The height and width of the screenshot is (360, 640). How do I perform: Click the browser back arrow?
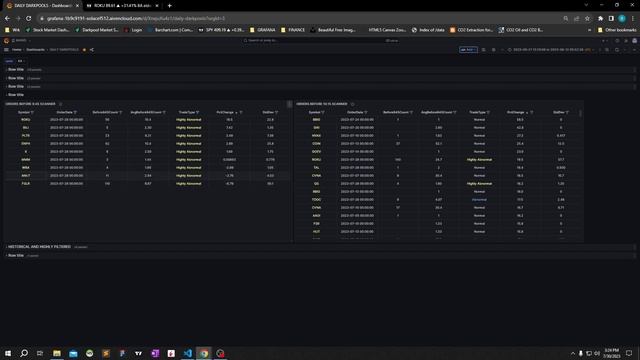point(7,18)
